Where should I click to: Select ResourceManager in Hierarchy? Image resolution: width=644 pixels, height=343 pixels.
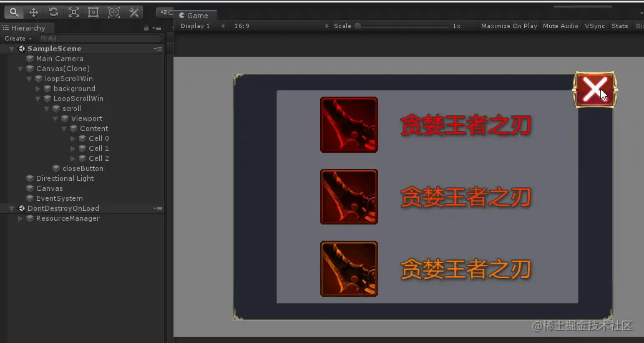[x=68, y=219]
